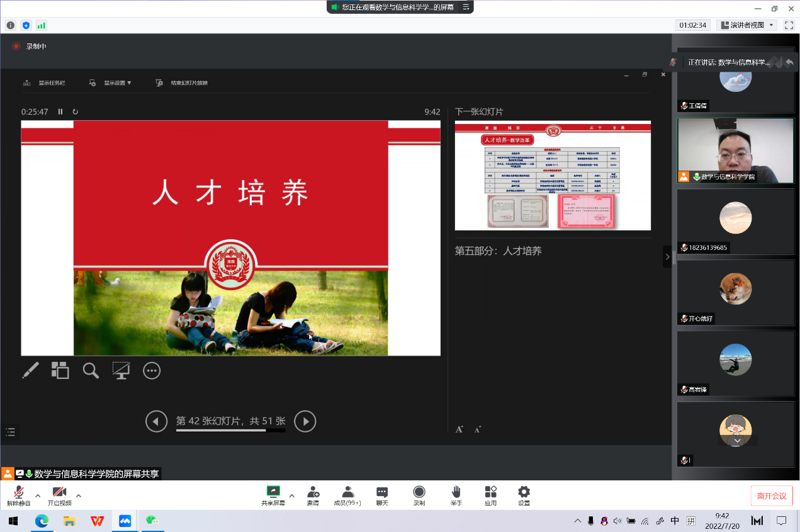Expand audio options arrow beside mute
The image size is (800, 532).
(38, 495)
